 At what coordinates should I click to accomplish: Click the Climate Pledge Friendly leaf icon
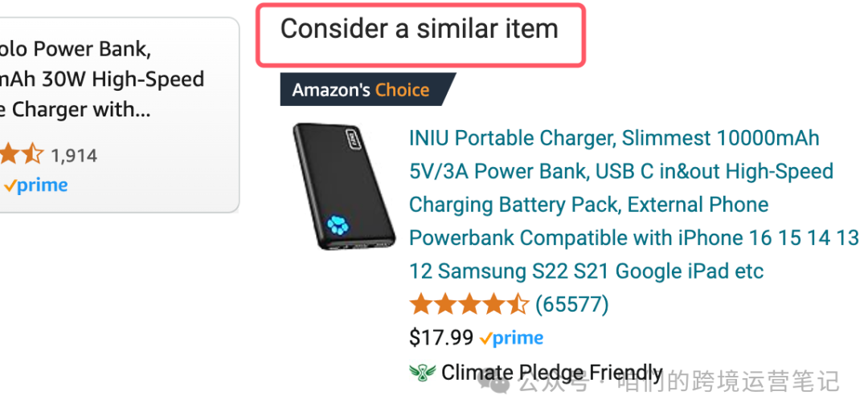click(422, 373)
